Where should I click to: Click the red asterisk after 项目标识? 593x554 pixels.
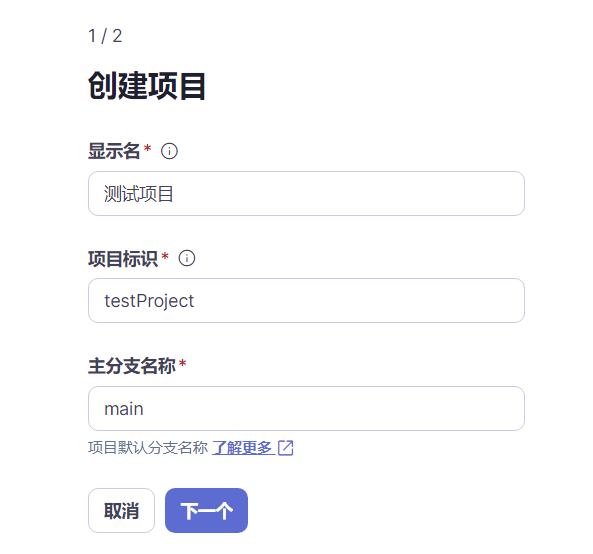(x=165, y=256)
